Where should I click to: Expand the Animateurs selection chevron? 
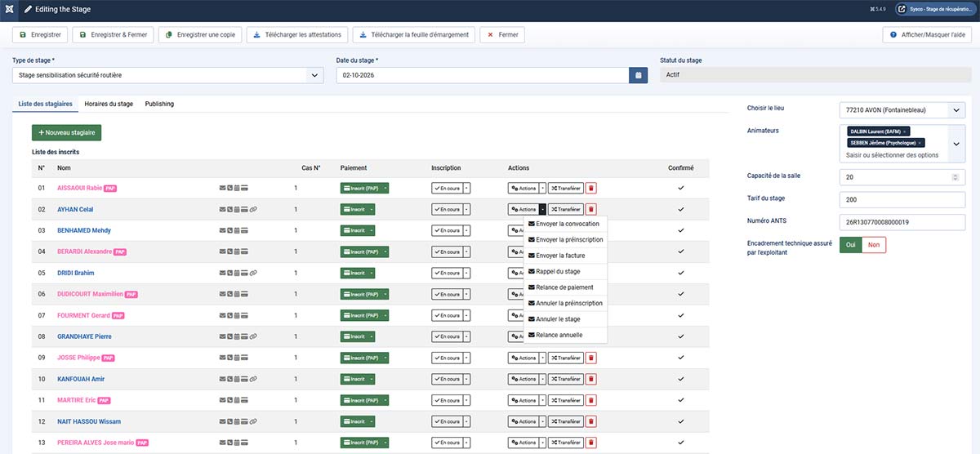[956, 143]
